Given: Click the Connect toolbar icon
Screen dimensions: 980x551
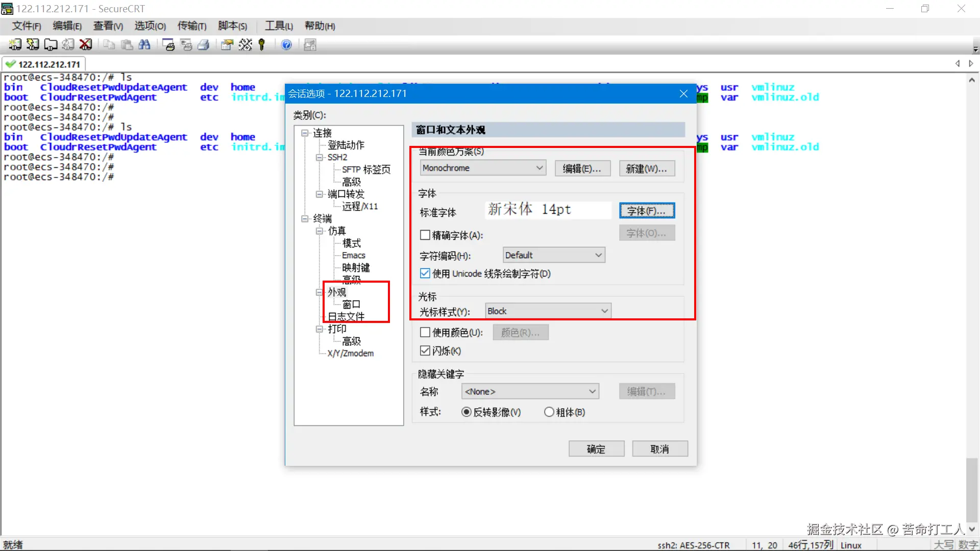Looking at the screenshot, I should pos(14,45).
